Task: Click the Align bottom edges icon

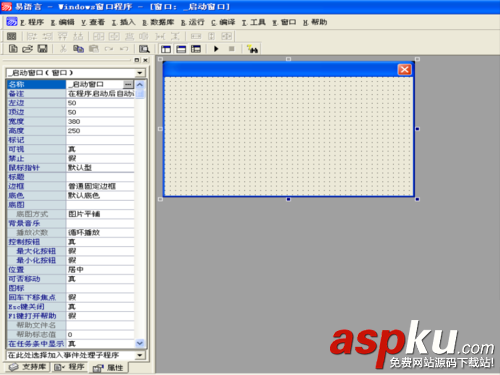Action: point(78,36)
